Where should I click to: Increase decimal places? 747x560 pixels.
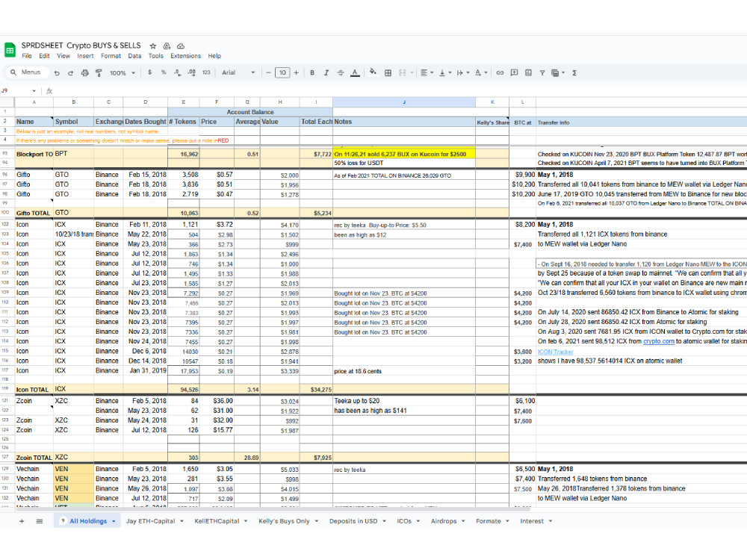(x=191, y=72)
